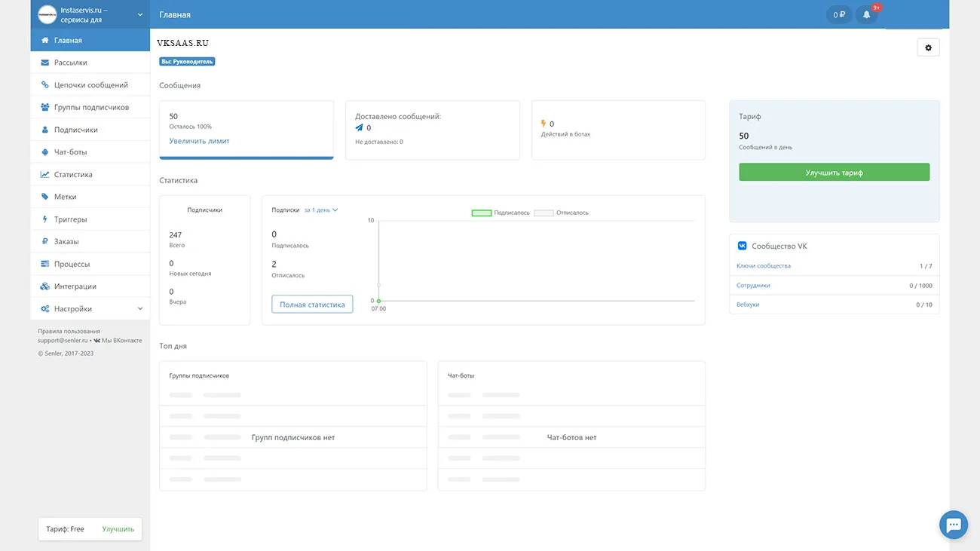980x551 pixels.
Task: Click the gear settings icon button
Action: [928, 47]
